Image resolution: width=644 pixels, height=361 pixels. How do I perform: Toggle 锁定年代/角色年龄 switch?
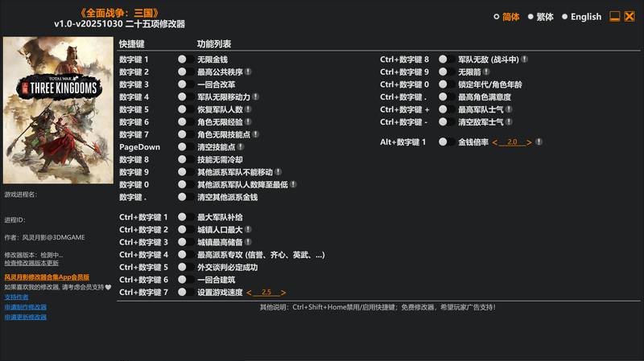[447, 84]
